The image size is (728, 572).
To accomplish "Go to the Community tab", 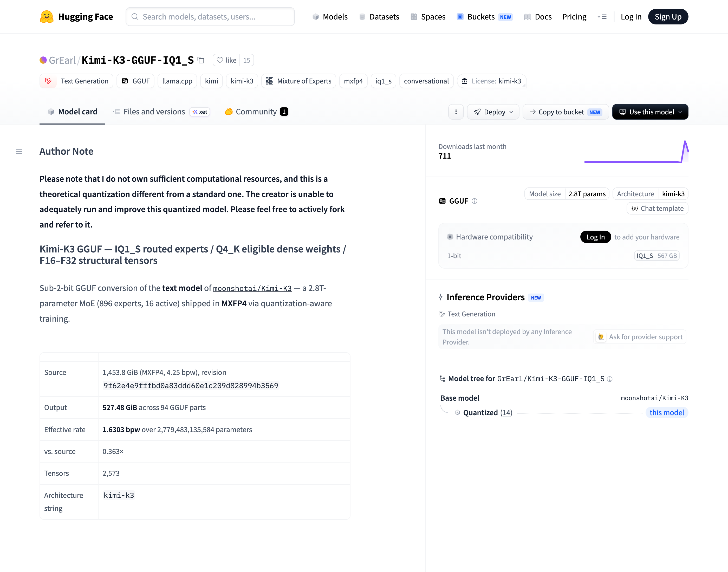I will pyautogui.click(x=257, y=112).
